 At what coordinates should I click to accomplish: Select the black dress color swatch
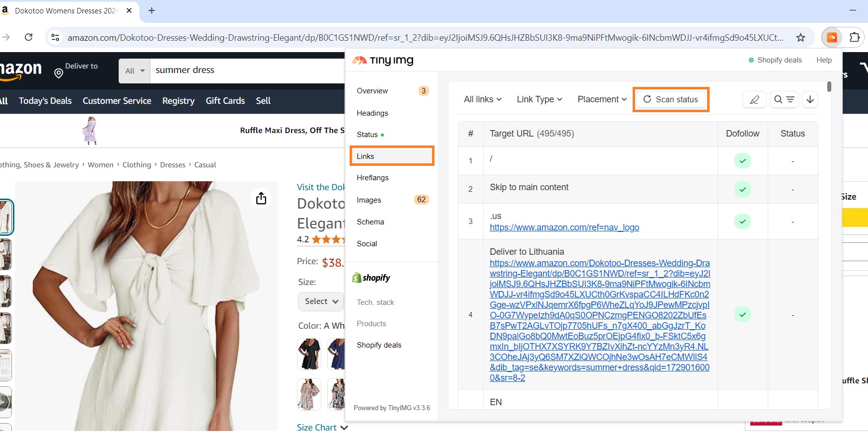(309, 354)
